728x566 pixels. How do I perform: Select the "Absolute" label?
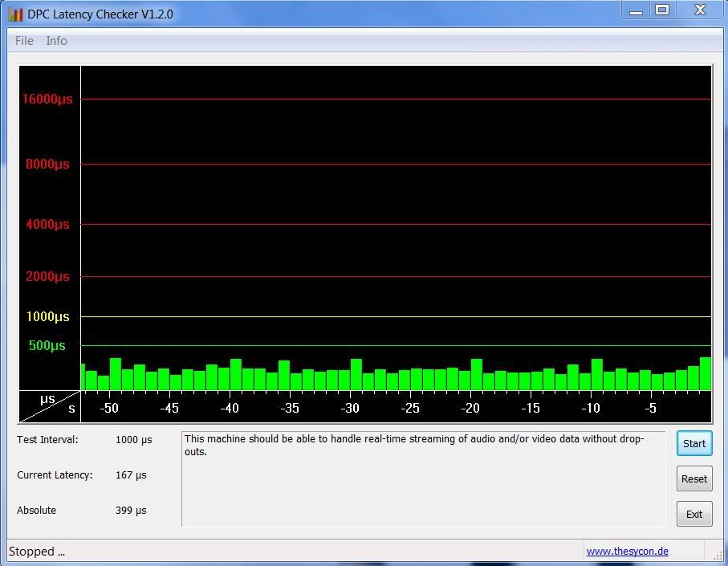point(36,511)
